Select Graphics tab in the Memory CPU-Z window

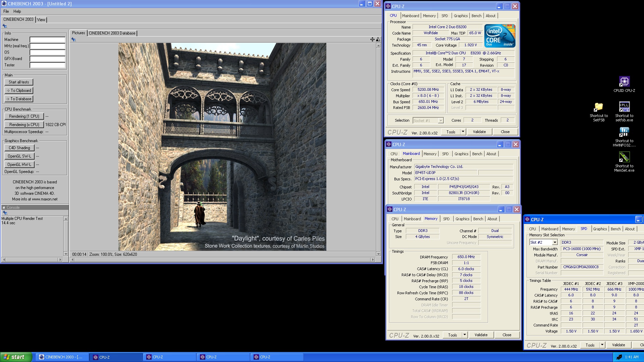tap(462, 219)
